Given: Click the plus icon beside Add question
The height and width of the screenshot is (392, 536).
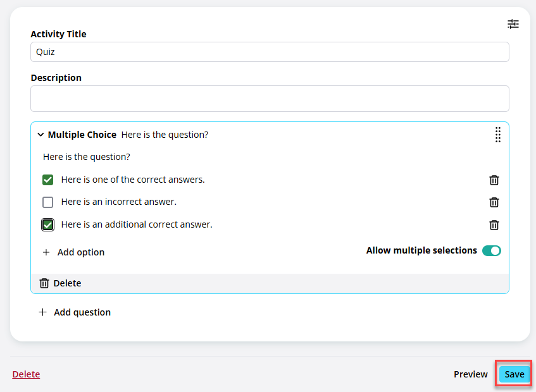Looking at the screenshot, I should pos(43,312).
